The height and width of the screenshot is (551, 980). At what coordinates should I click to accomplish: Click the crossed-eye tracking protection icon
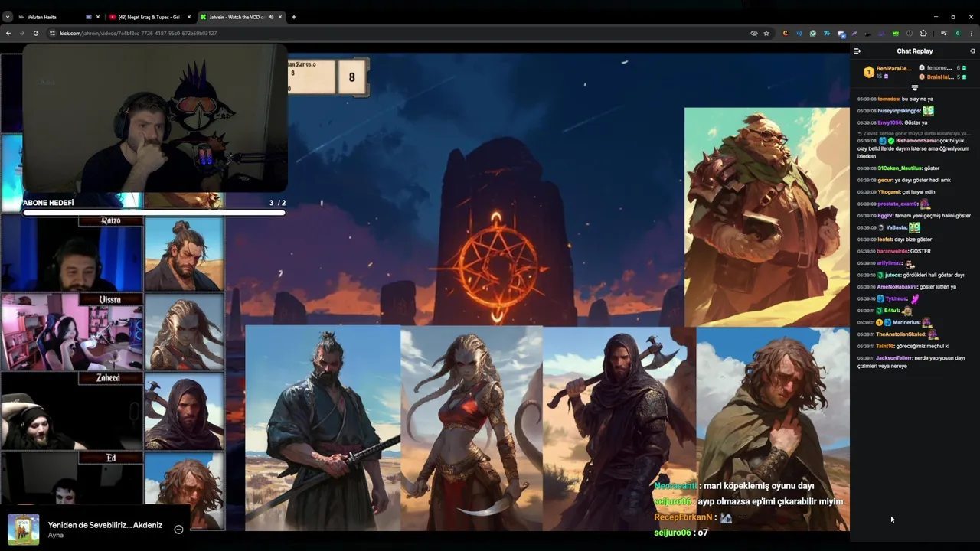pos(753,33)
